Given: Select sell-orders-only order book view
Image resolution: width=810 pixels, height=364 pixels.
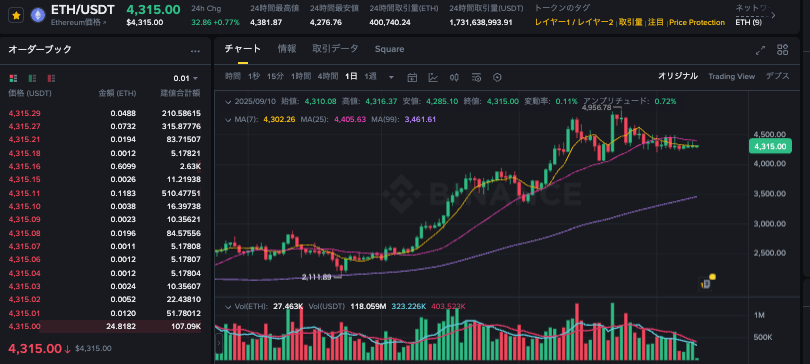Looking at the screenshot, I should click(51, 78).
